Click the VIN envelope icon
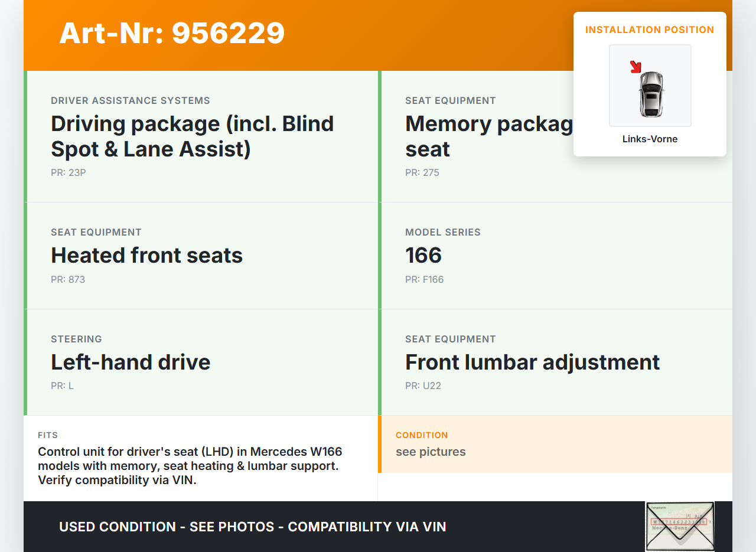The width and height of the screenshot is (756, 552). 679,526
